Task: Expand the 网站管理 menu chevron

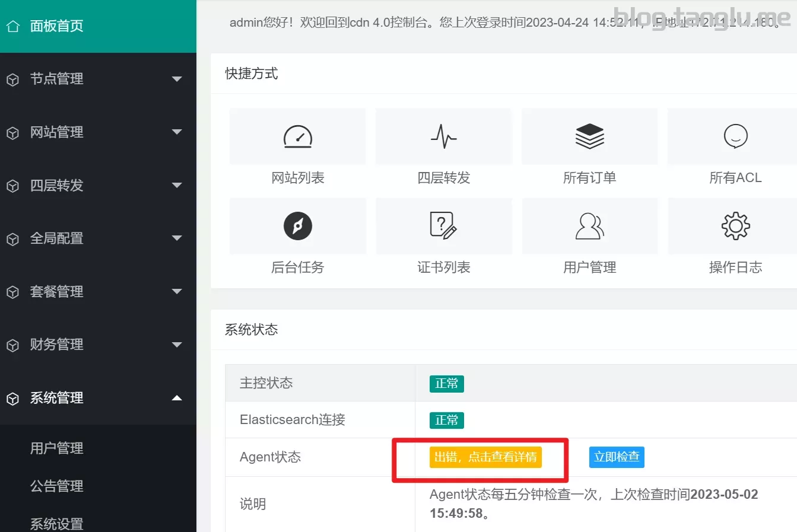Action: pos(177,132)
